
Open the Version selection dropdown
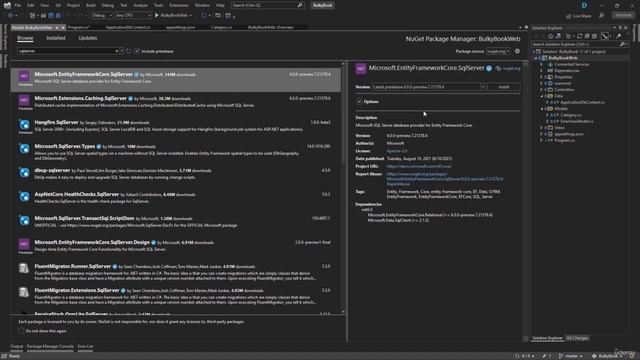(428, 87)
